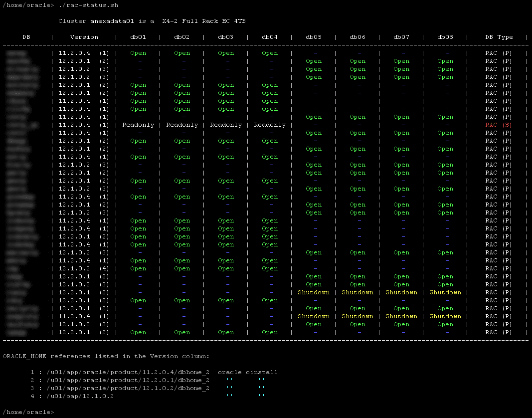Click Open under db03 in 12.1.0.2 (4) row
The image size is (532, 418).
tap(226, 268)
